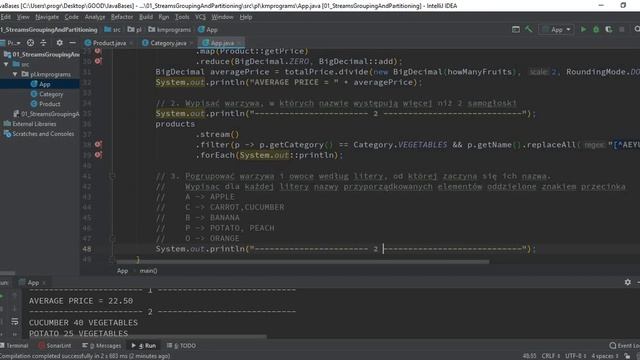Locate current file with the crosshair icon
Screen dimensions: 640x360
[x=30, y=43]
